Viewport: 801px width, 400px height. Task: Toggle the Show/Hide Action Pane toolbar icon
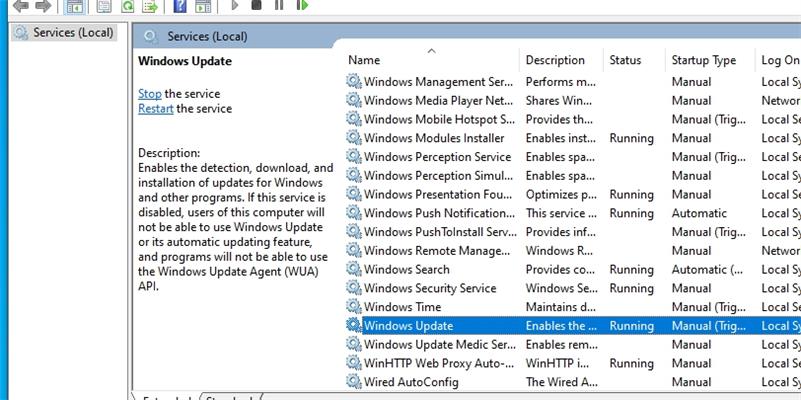tap(203, 6)
